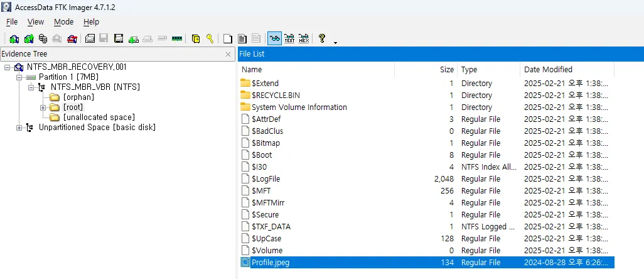This screenshot has height=279, width=644.
Task: Collapse the Partition 1 [7MB] node
Action: coord(19,77)
